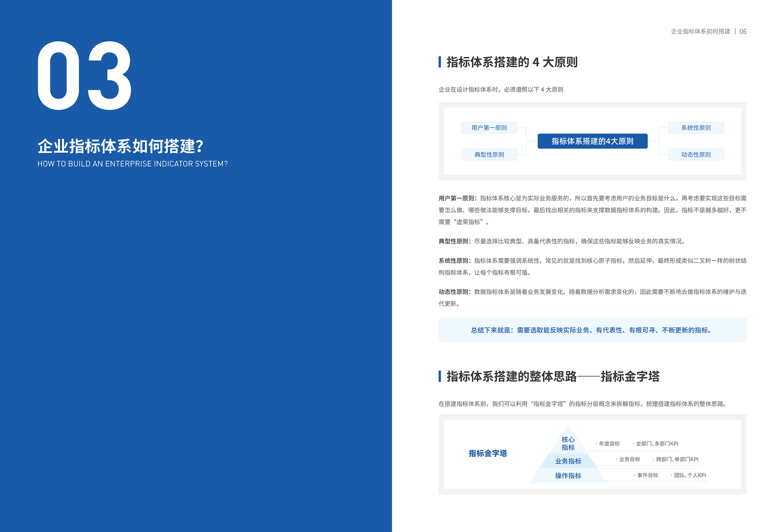Click the '用户第一原则' diagram box
This screenshot has height=532, width=784.
489,128
